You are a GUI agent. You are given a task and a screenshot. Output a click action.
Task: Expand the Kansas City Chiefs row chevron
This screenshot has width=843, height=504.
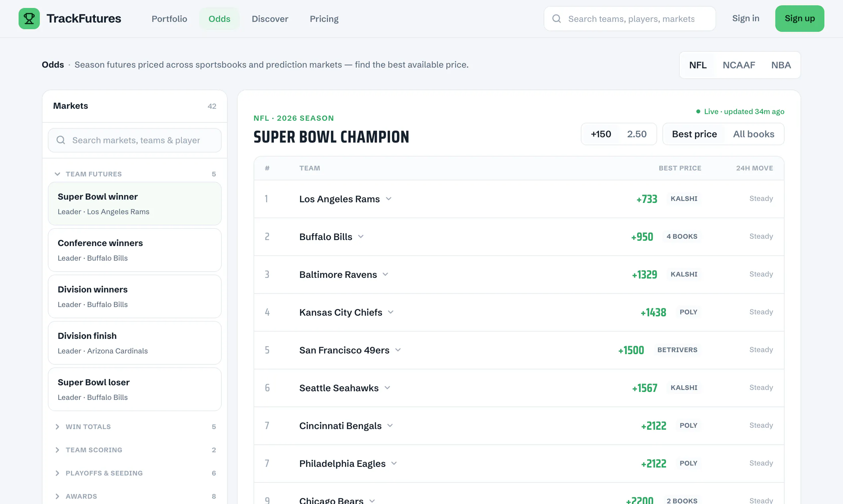click(x=391, y=312)
